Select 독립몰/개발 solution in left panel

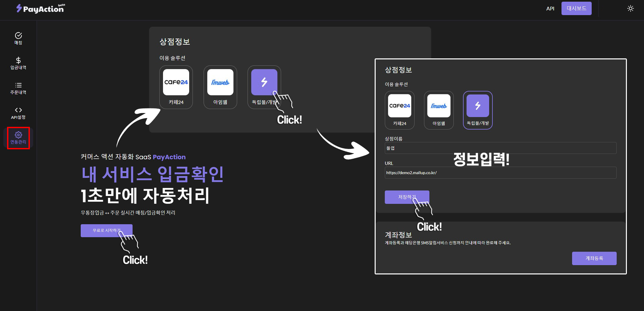(x=264, y=87)
